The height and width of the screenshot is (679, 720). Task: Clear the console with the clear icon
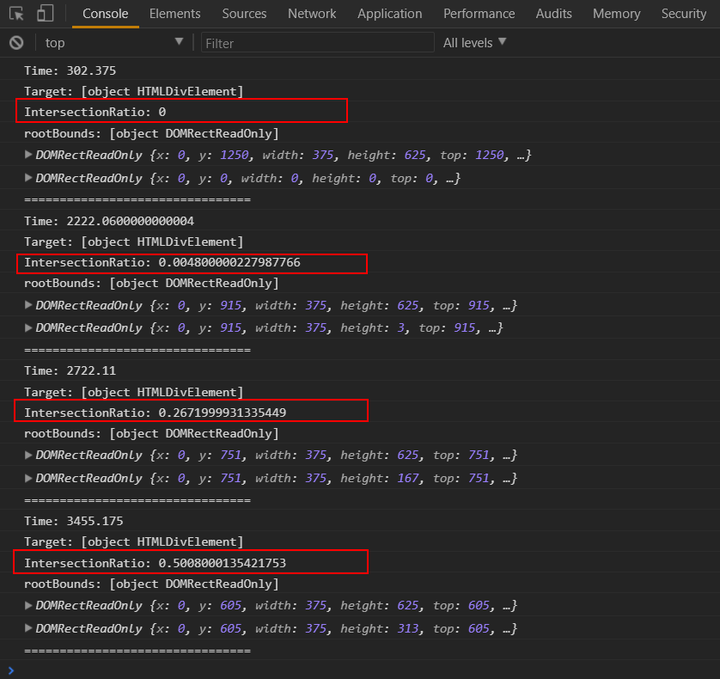point(16,43)
